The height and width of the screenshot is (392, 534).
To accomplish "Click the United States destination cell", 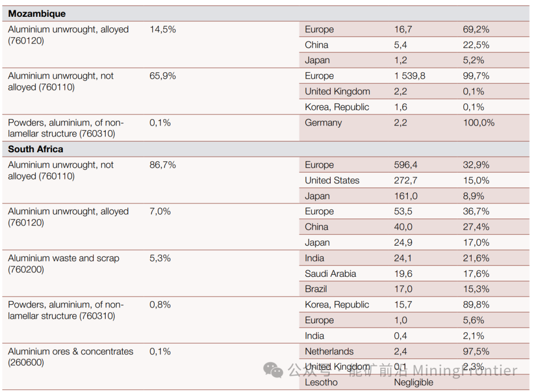I will (332, 180).
